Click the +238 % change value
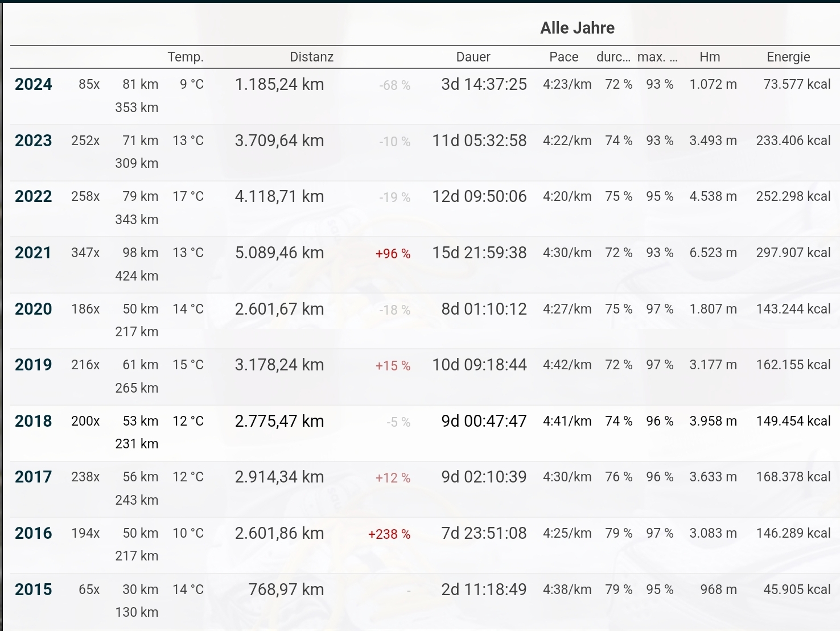This screenshot has width=840, height=631. click(x=389, y=534)
